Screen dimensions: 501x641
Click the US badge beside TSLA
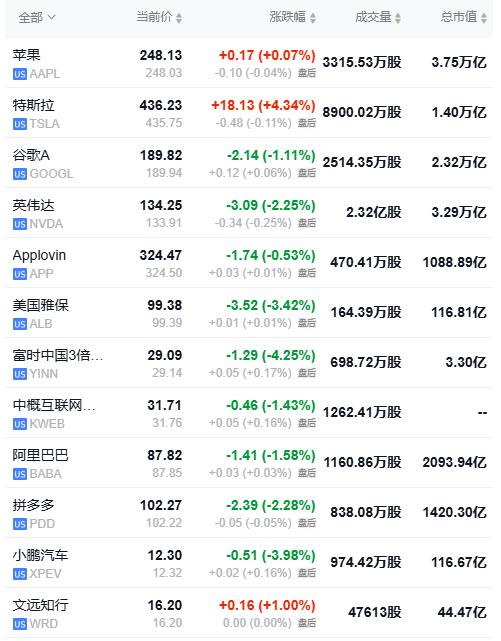coord(20,124)
